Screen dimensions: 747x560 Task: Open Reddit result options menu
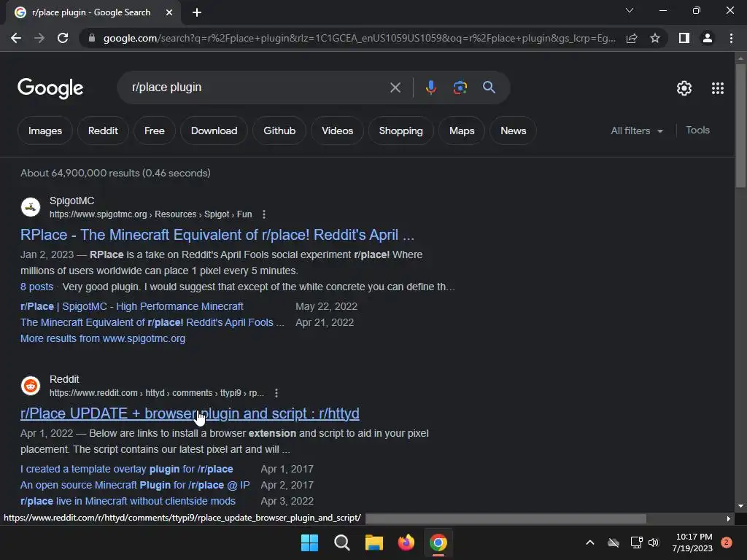tap(276, 393)
